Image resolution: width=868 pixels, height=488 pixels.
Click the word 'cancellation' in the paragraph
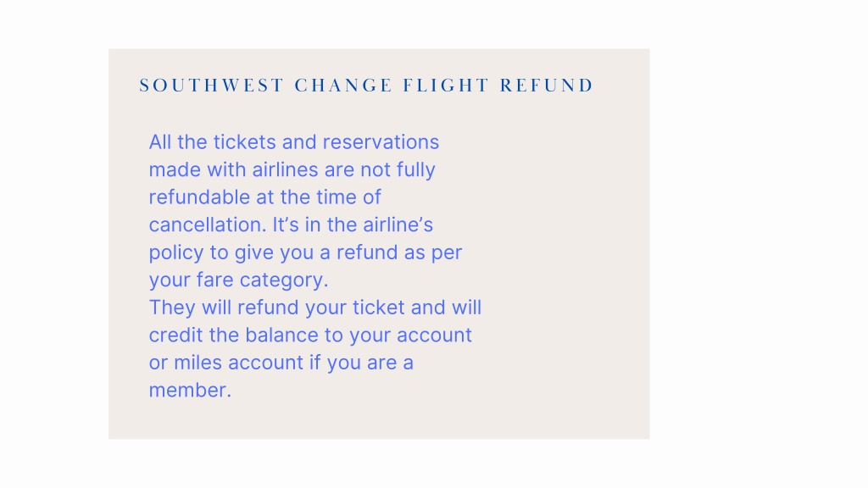coord(207,225)
